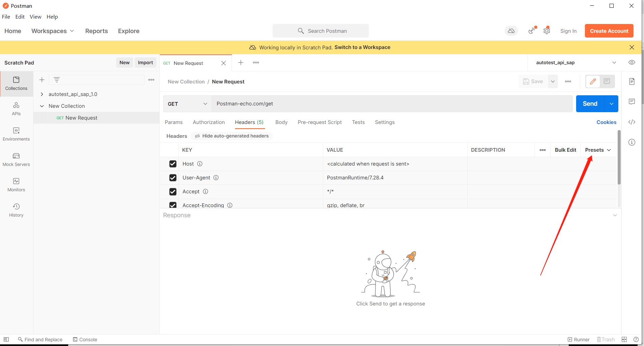Open the APIs sidebar panel
Viewport: 644px width, 346px height.
(x=16, y=109)
